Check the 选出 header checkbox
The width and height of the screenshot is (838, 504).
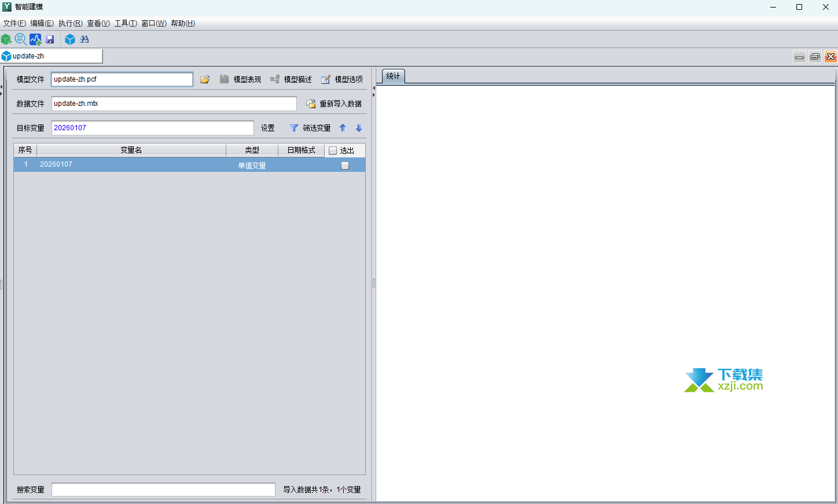pyautogui.click(x=333, y=150)
